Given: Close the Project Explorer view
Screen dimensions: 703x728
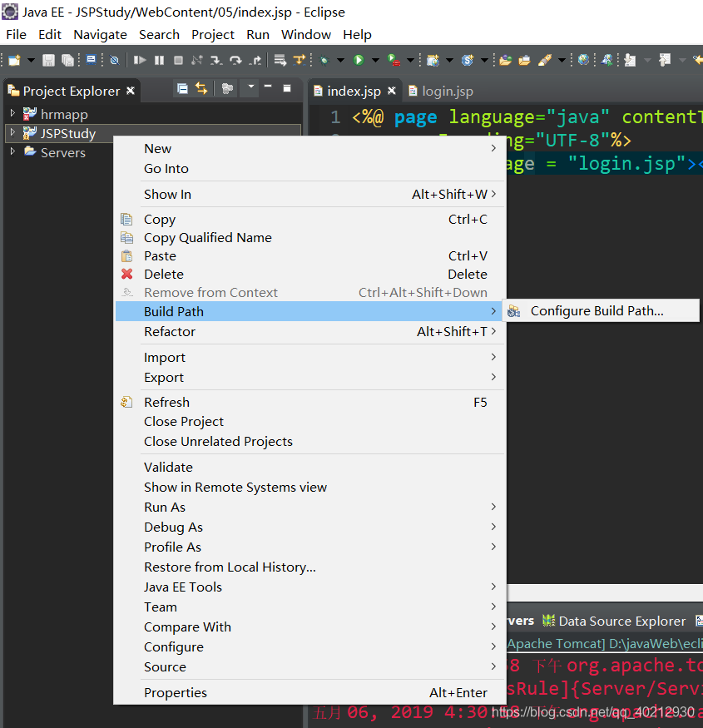Looking at the screenshot, I should pyautogui.click(x=131, y=91).
